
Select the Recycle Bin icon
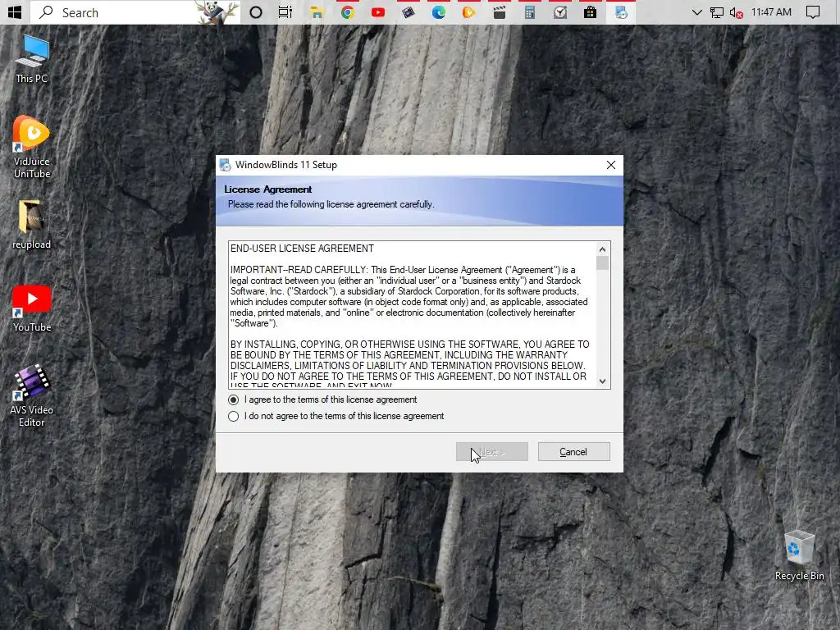[x=799, y=555]
